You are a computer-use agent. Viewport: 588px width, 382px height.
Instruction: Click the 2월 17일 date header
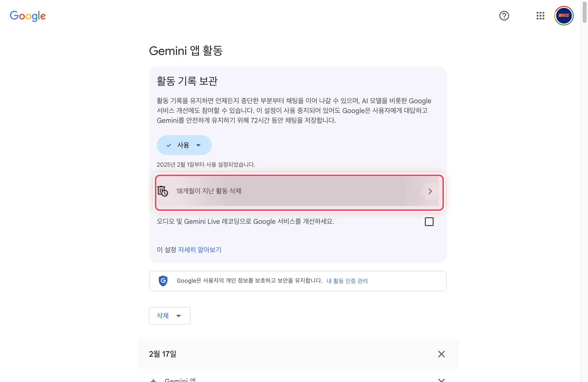[x=163, y=354]
